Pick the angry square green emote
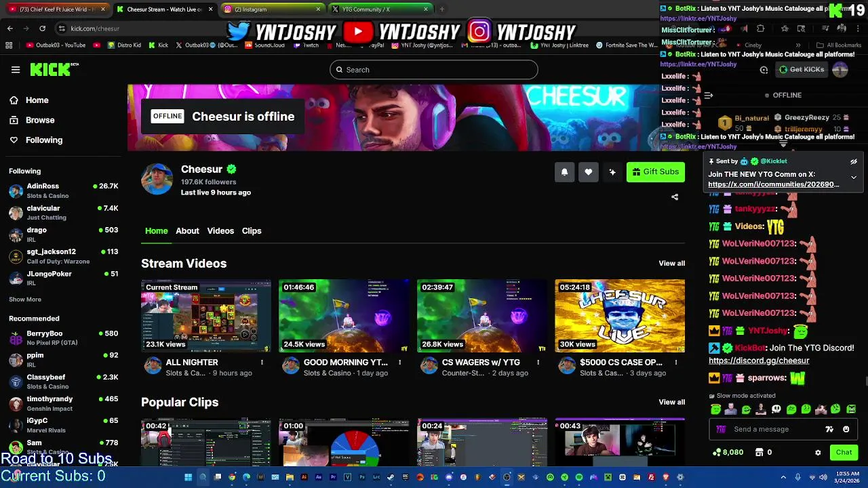The image size is (868, 488). 851,409
